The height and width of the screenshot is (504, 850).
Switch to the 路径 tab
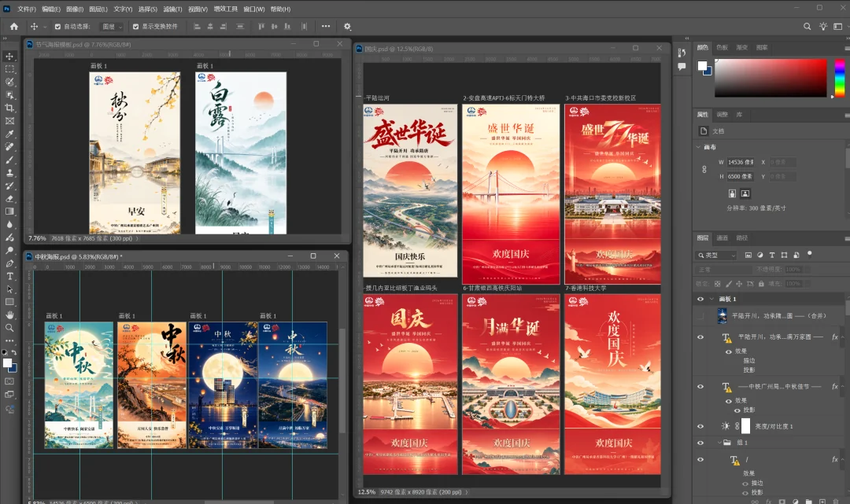tap(742, 237)
